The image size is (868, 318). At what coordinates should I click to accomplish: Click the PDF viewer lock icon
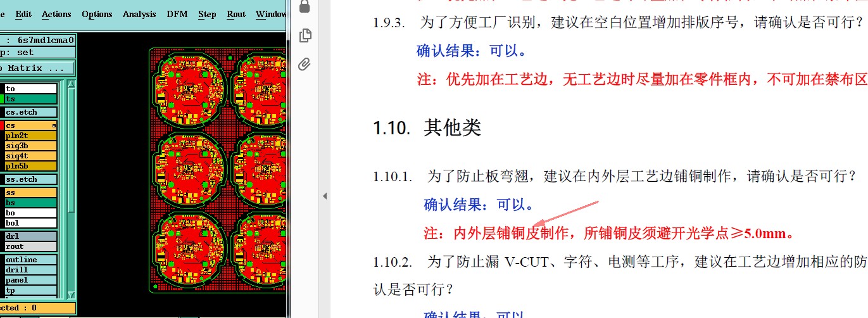click(305, 6)
